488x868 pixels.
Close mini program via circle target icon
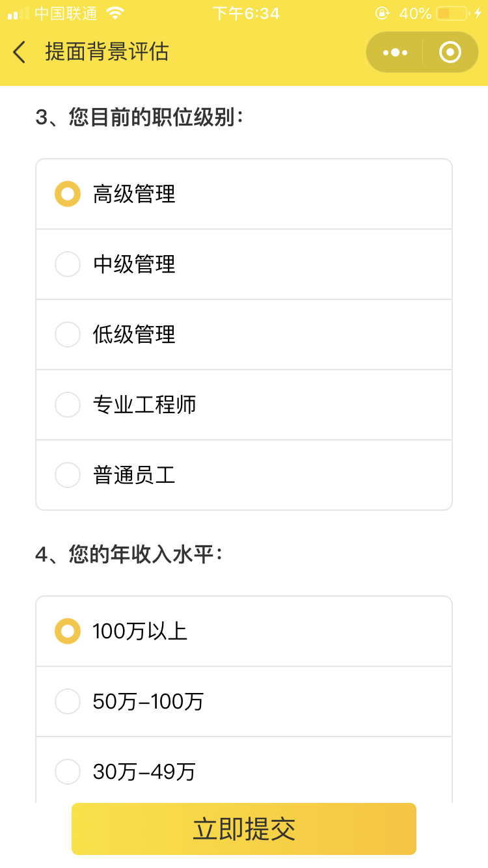click(x=450, y=52)
